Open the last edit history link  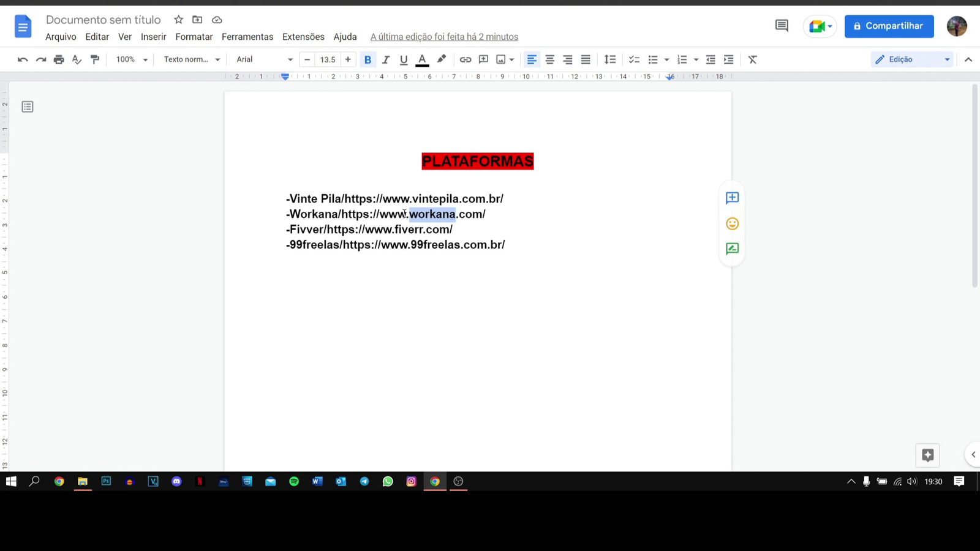tap(444, 37)
